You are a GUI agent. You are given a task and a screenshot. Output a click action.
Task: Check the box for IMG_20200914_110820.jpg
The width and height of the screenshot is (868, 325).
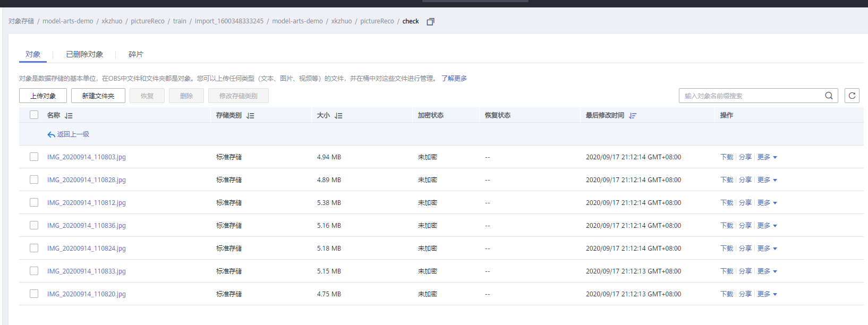coord(34,294)
